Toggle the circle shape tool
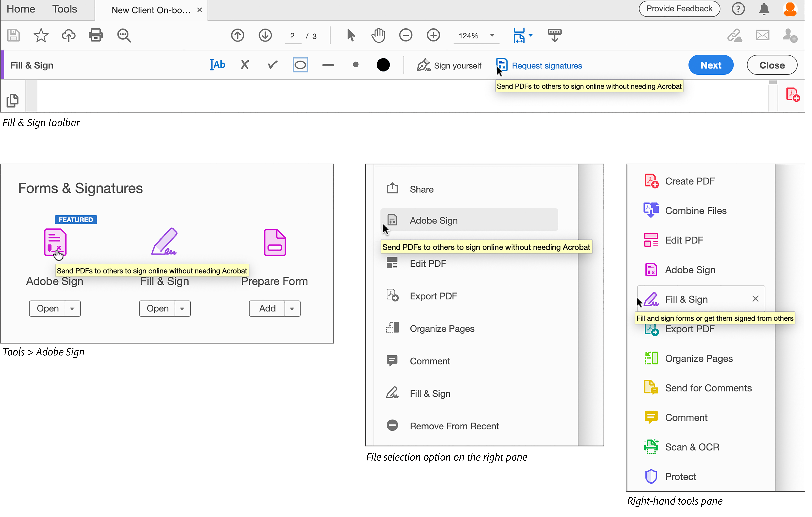 [300, 65]
